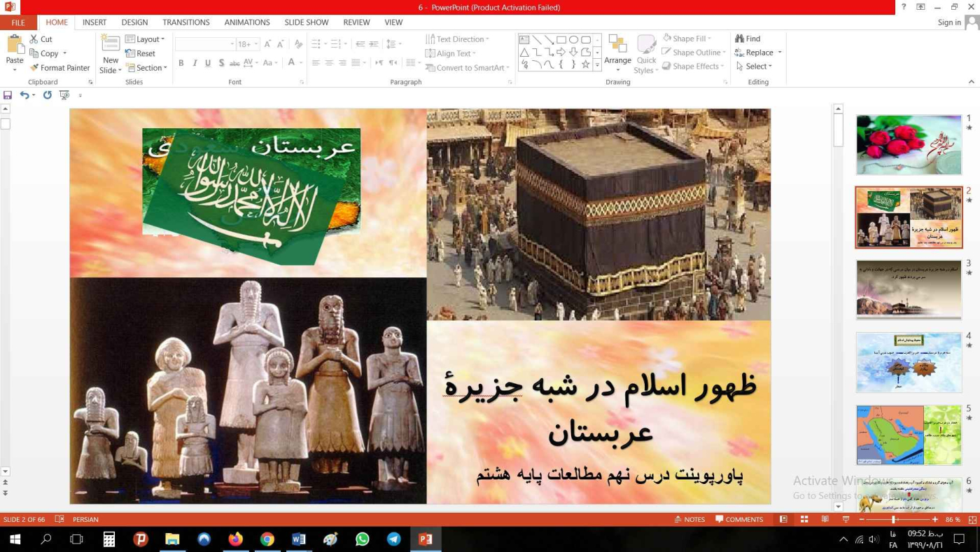Click the zoom slider handle
The width and height of the screenshot is (980, 552).
tap(893, 520)
